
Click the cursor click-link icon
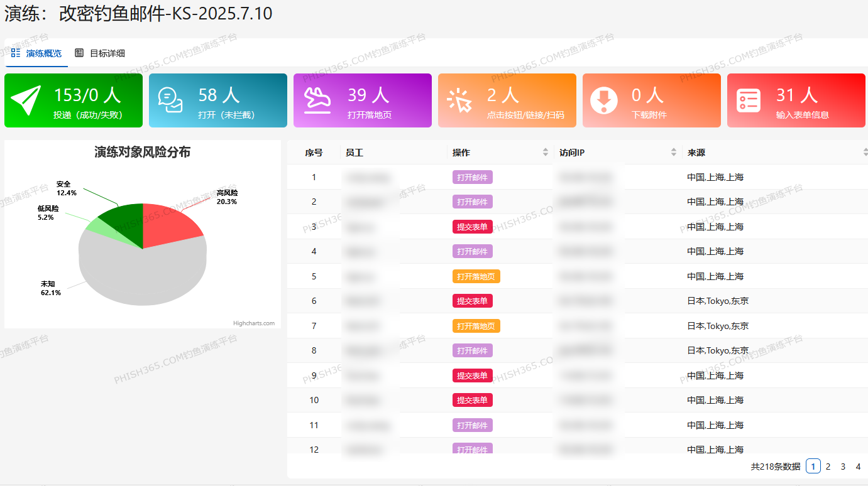click(459, 100)
